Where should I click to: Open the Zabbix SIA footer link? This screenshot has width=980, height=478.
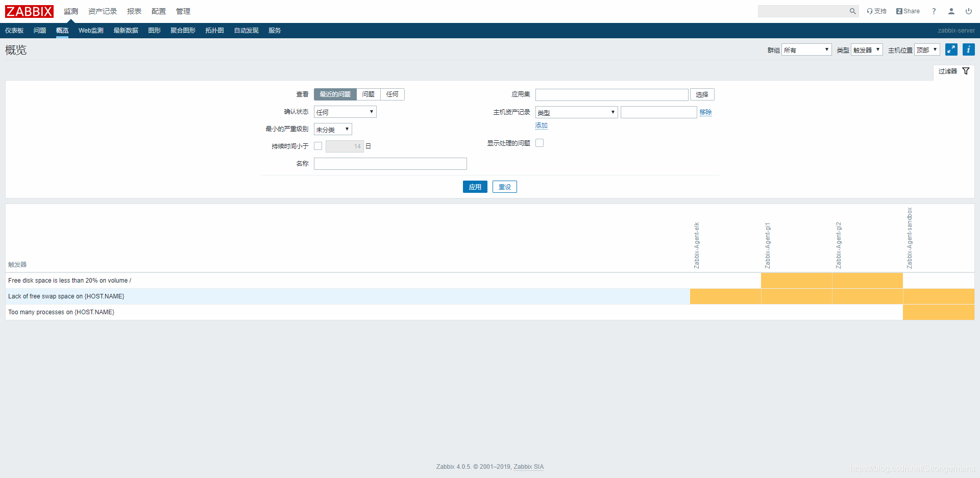click(x=529, y=467)
